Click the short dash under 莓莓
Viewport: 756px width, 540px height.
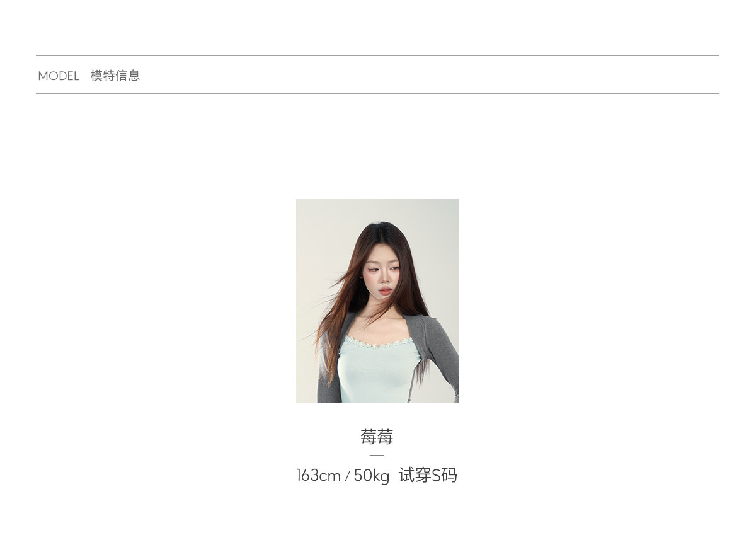(377, 455)
